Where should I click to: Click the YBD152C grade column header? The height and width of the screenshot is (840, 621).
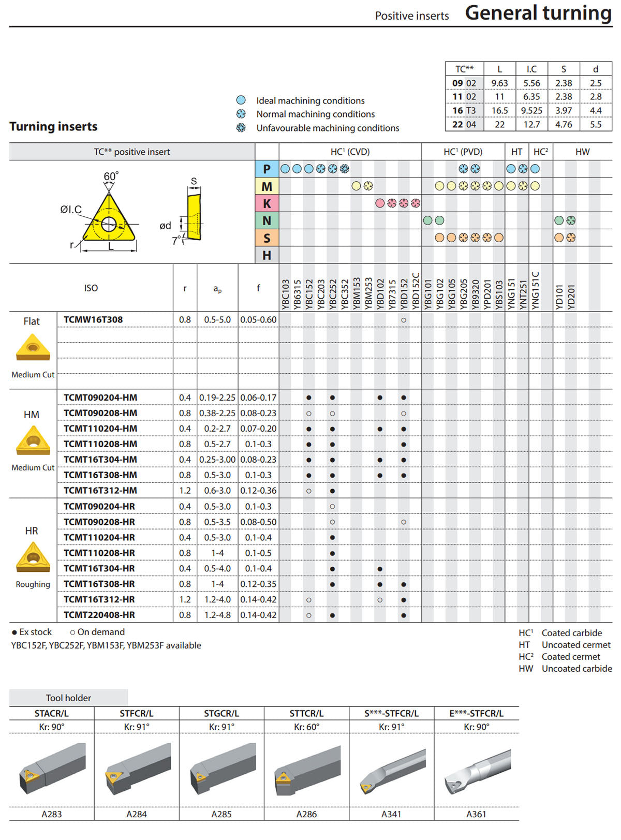(x=416, y=291)
